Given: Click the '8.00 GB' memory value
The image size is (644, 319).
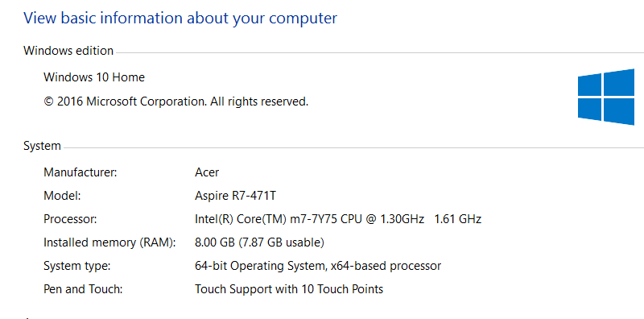Looking at the screenshot, I should pyautogui.click(x=215, y=242).
